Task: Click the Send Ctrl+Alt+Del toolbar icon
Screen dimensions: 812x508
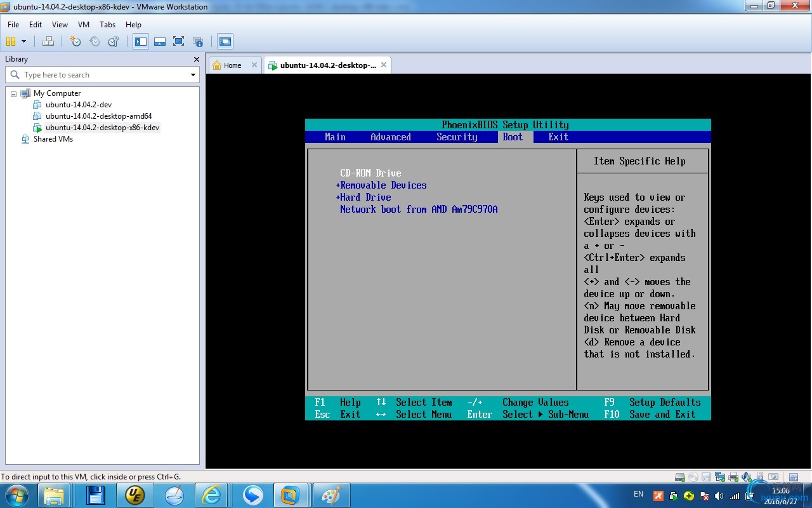Action: pyautogui.click(x=48, y=41)
